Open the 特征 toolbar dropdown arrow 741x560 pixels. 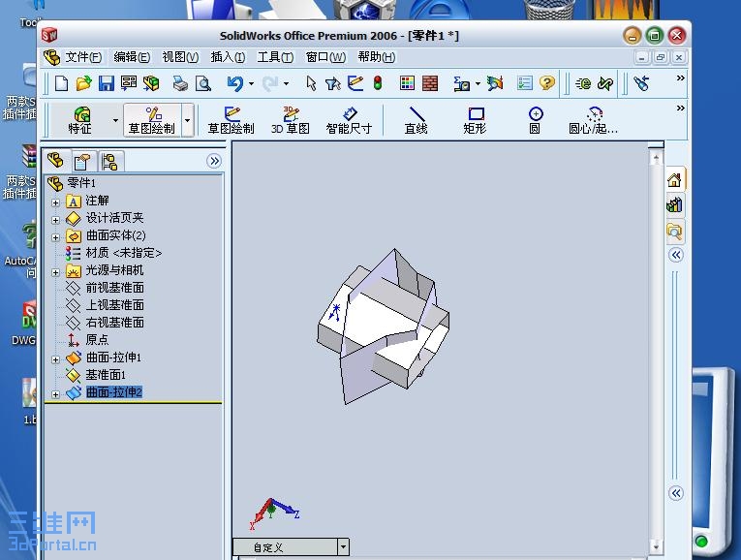[x=115, y=120]
